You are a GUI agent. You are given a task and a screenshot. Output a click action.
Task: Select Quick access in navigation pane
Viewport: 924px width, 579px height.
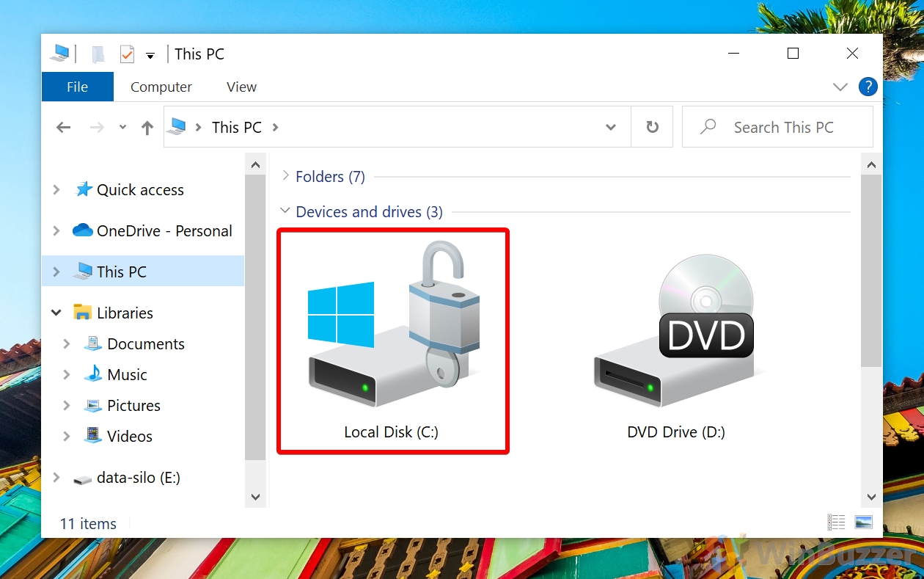(x=140, y=190)
